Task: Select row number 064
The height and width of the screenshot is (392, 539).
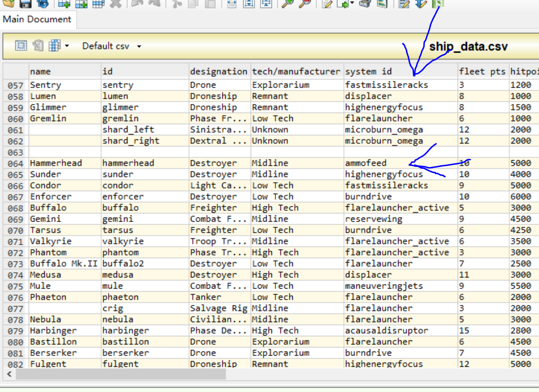Action: pos(15,163)
